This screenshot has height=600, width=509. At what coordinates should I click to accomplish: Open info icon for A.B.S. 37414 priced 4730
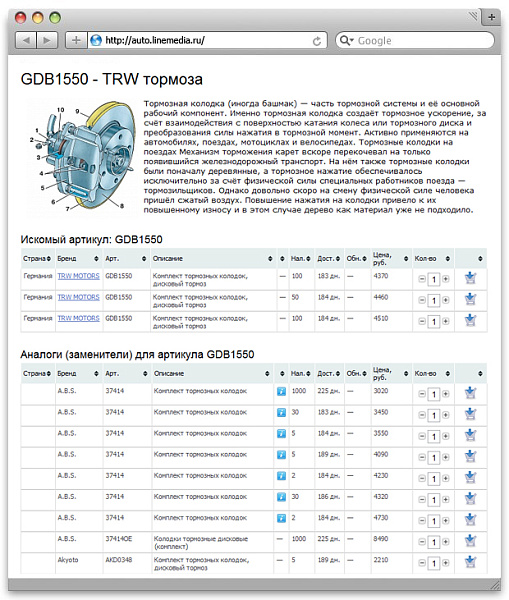[x=281, y=518]
